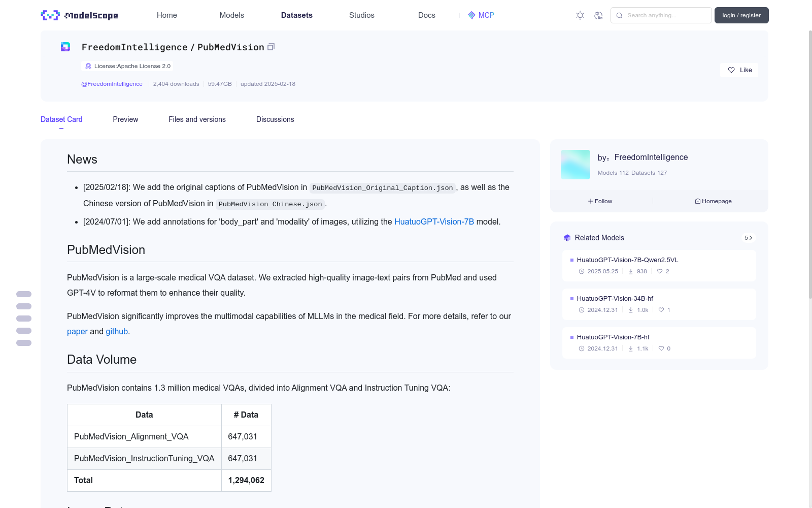
Task: Copy dataset name with the copy icon
Action: tap(271, 47)
